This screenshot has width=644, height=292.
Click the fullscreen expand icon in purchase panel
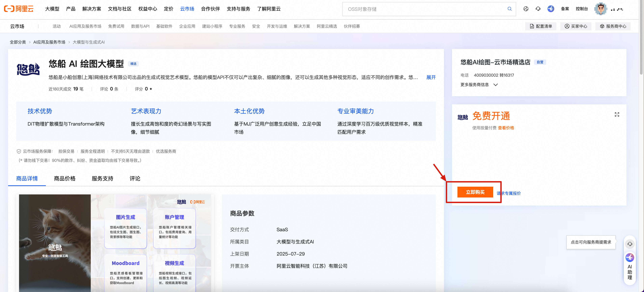(x=617, y=114)
